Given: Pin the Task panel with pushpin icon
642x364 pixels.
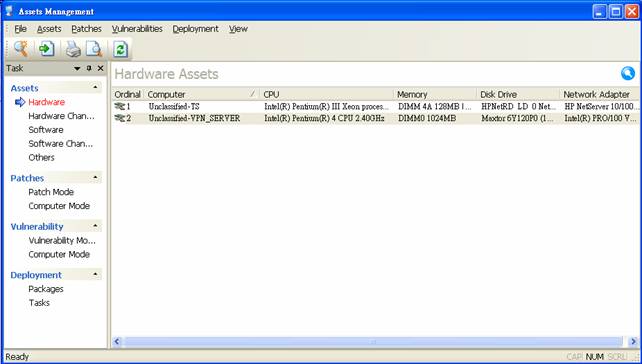Looking at the screenshot, I should point(89,68).
